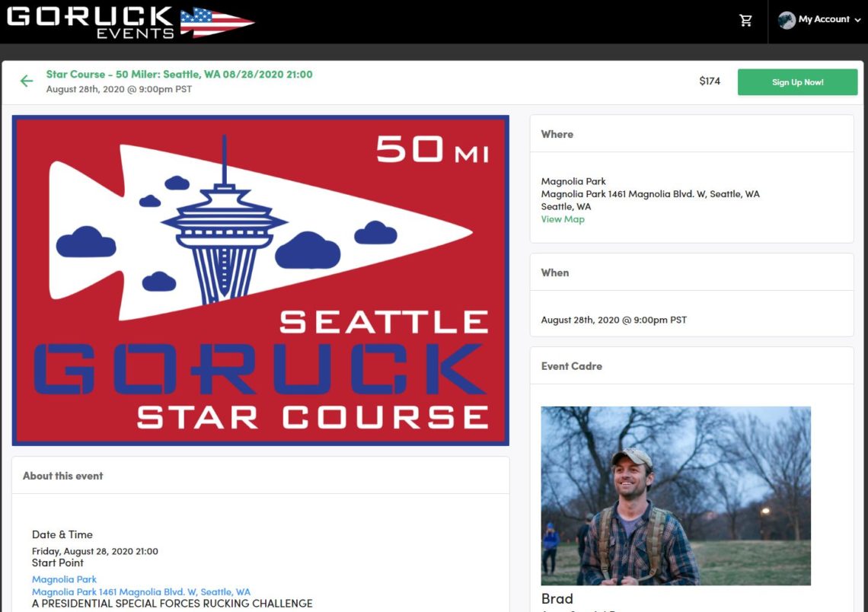The width and height of the screenshot is (868, 612).
Task: View the Seattle Star Course banner image
Action: (x=260, y=280)
